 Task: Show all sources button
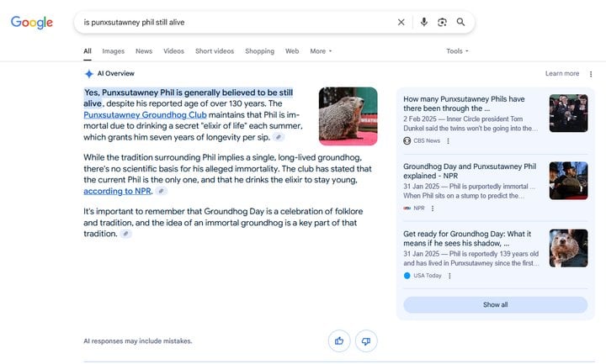[x=496, y=304]
